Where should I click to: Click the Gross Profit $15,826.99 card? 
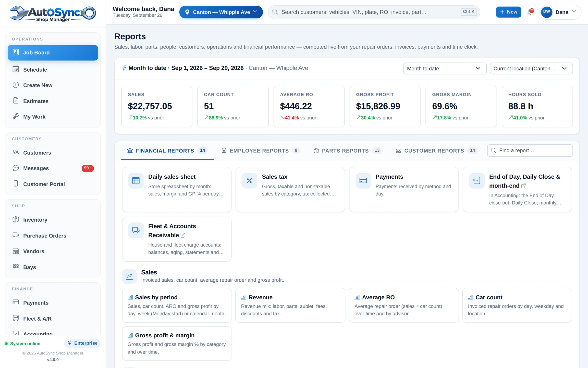385,106
